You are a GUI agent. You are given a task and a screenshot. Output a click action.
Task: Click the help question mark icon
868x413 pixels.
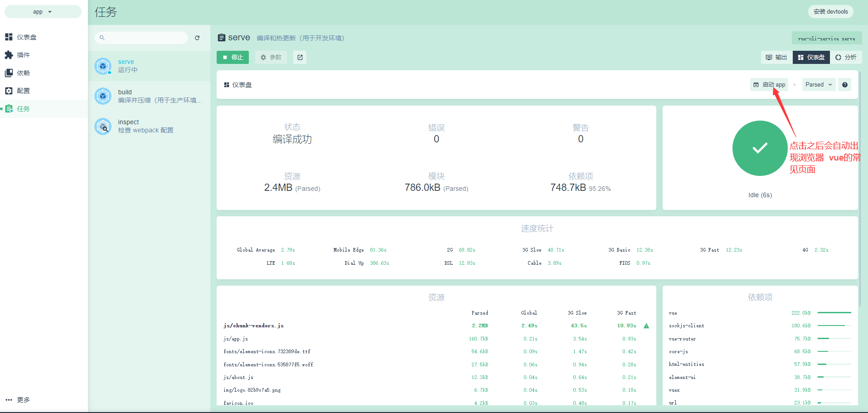coord(845,85)
